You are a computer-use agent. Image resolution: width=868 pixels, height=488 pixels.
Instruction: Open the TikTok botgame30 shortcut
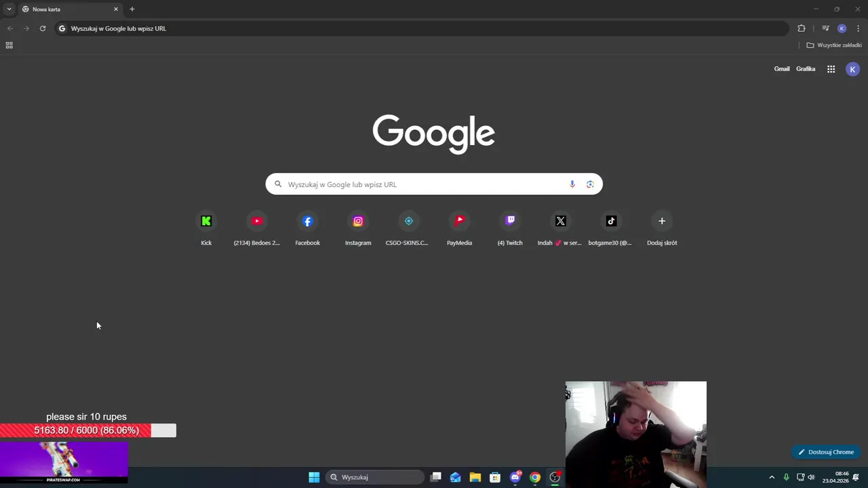611,228
